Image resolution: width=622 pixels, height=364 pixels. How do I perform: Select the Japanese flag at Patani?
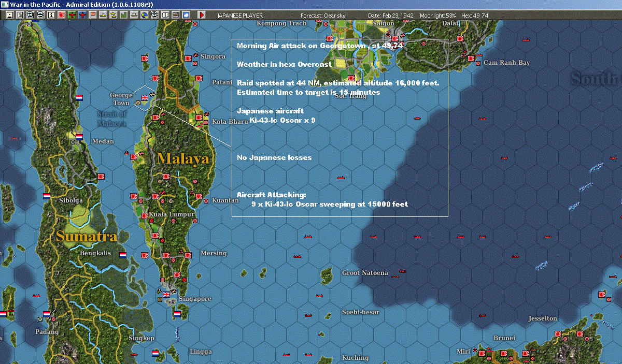[199, 78]
